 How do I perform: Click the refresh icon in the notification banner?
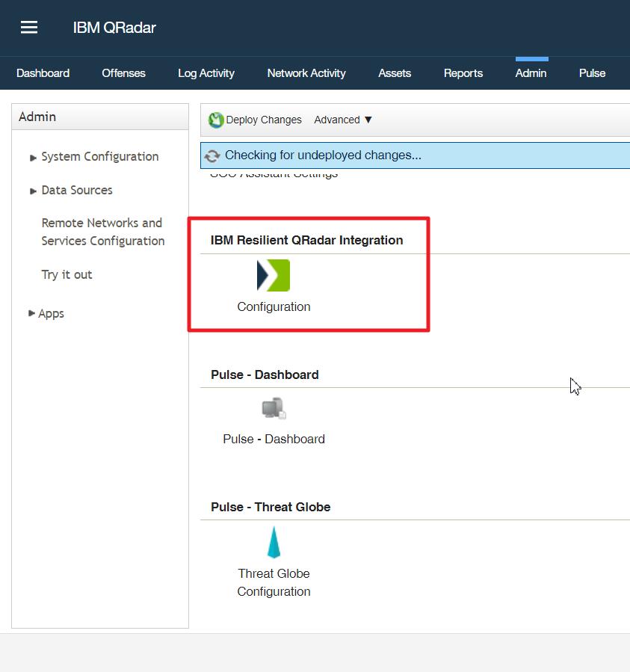pyautogui.click(x=211, y=154)
